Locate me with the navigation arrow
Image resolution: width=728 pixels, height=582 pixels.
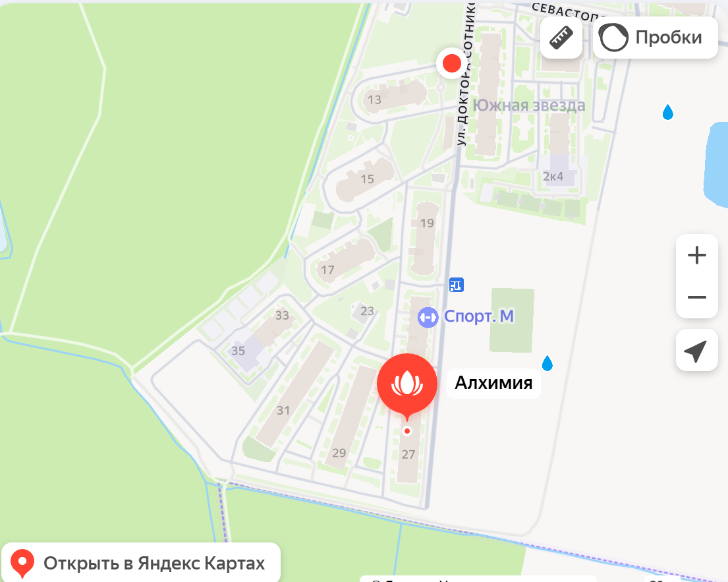pyautogui.click(x=697, y=350)
